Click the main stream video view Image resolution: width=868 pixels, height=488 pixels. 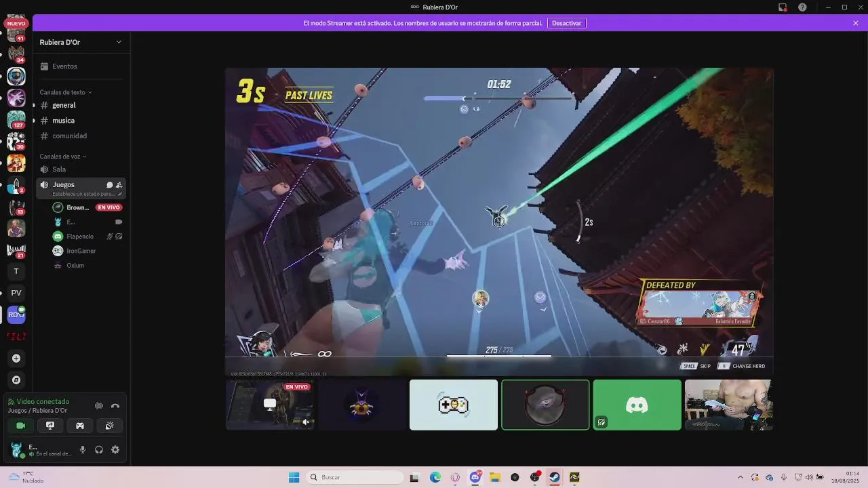[x=499, y=222]
